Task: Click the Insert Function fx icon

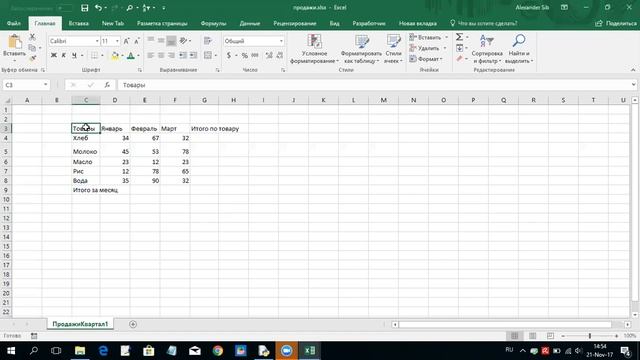Action: (x=107, y=85)
